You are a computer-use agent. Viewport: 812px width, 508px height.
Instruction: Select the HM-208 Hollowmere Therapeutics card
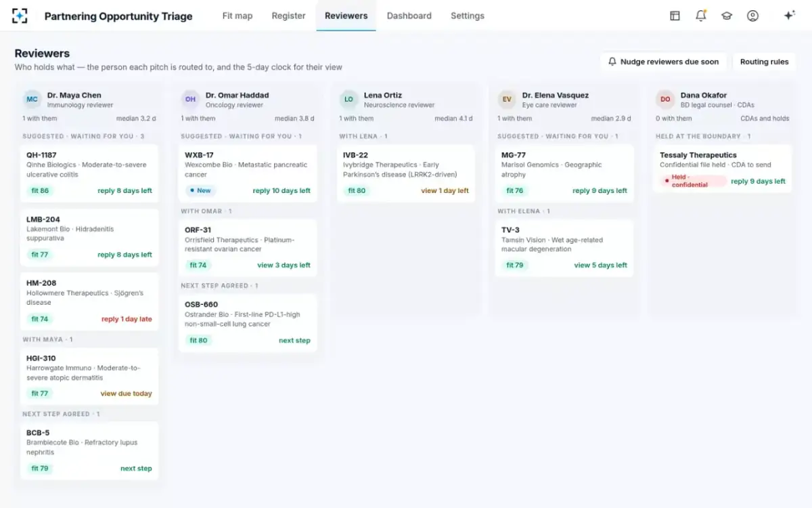pos(89,301)
